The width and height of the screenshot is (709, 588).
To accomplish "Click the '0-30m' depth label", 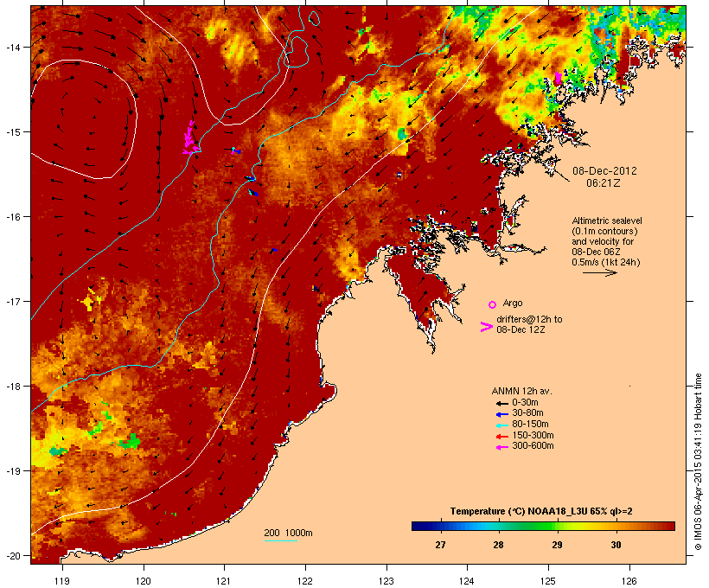I will point(525,403).
